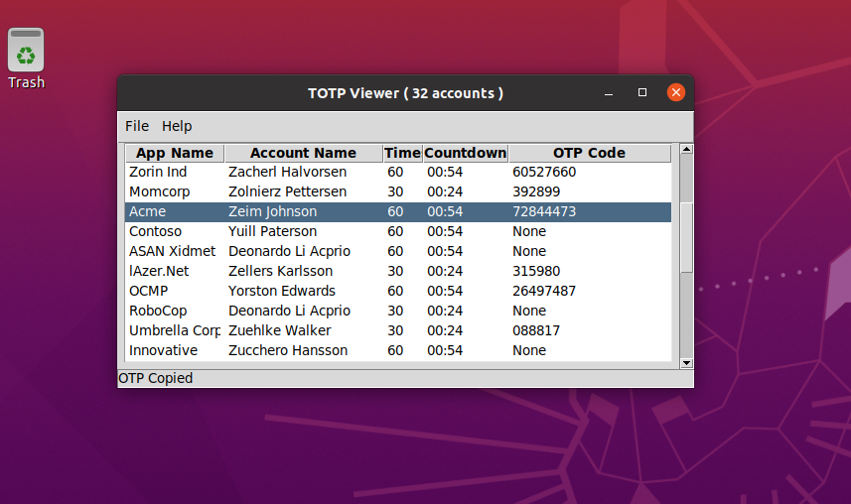851x504 pixels.
Task: Maximize the TOTP Viewer window
Action: point(642,92)
